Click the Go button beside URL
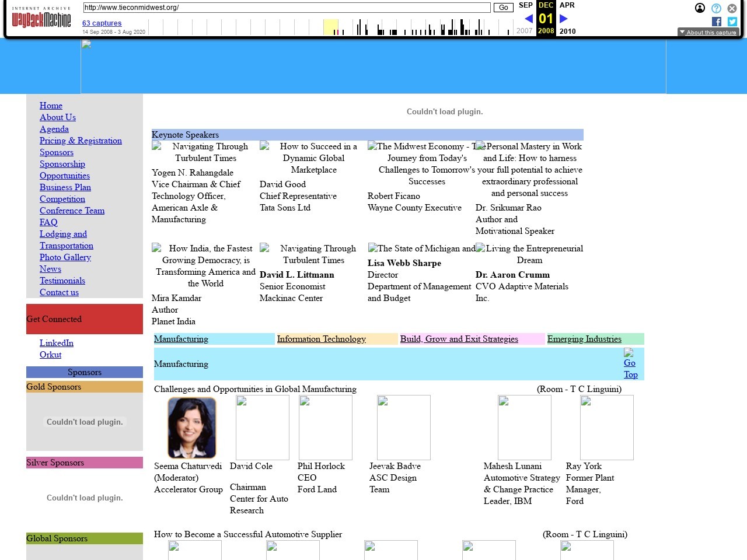 pos(503,8)
